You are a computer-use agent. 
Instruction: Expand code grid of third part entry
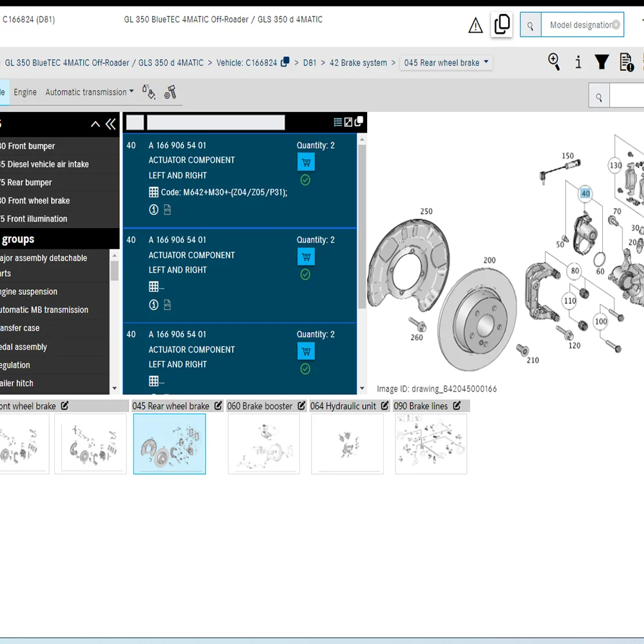pyautogui.click(x=154, y=381)
